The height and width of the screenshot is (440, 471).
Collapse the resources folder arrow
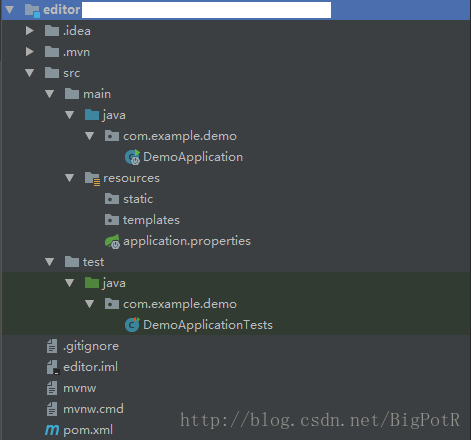[70, 178]
